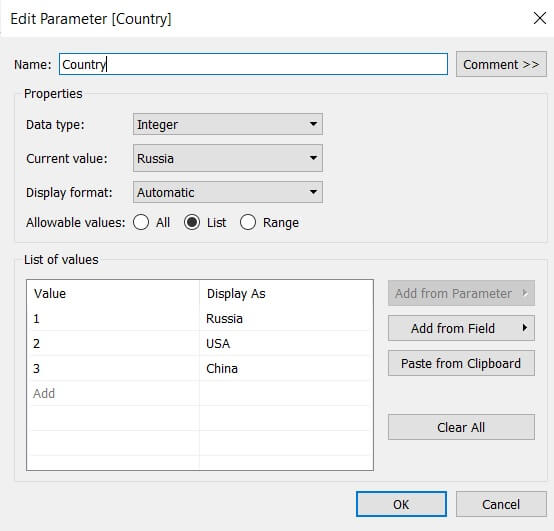Click the Cancel button
554x531 pixels.
coord(501,504)
